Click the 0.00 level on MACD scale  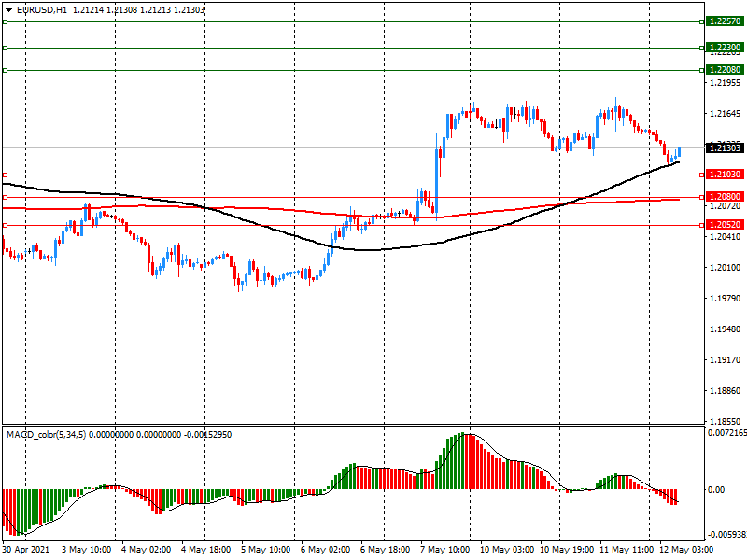click(719, 489)
